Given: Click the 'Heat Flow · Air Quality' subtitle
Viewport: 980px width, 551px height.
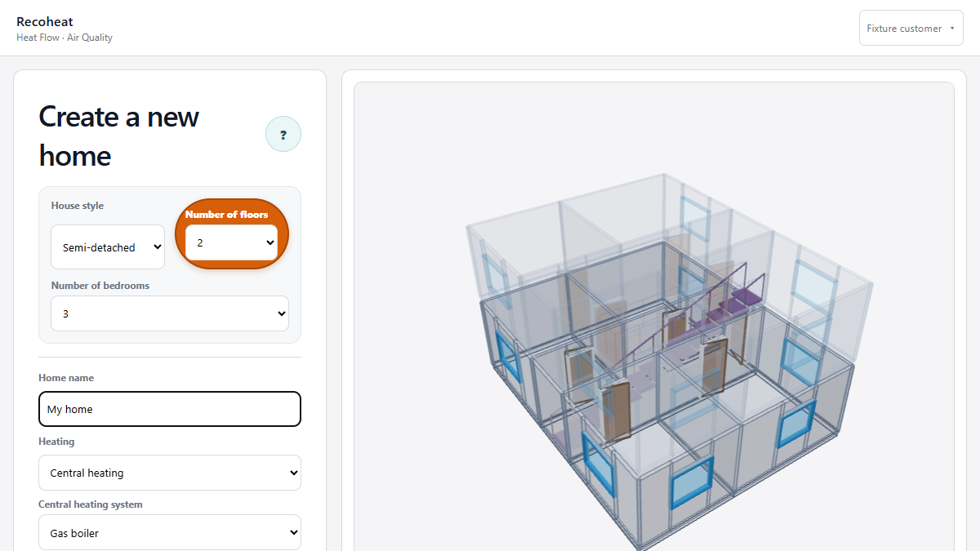Looking at the screenshot, I should point(65,38).
